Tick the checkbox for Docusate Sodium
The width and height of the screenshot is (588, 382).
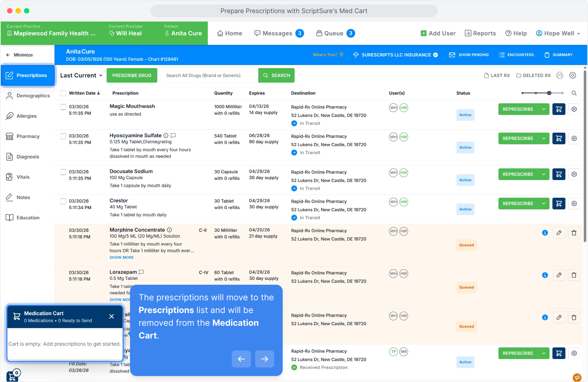[63, 172]
